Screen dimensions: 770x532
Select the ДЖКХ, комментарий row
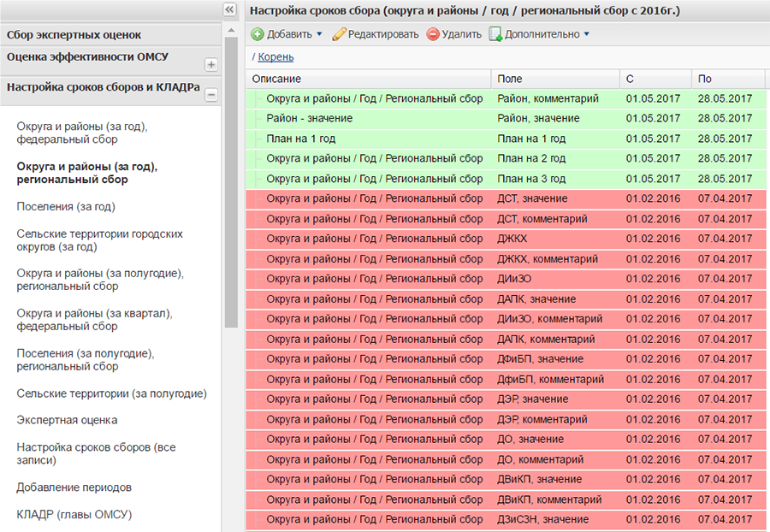(548, 259)
